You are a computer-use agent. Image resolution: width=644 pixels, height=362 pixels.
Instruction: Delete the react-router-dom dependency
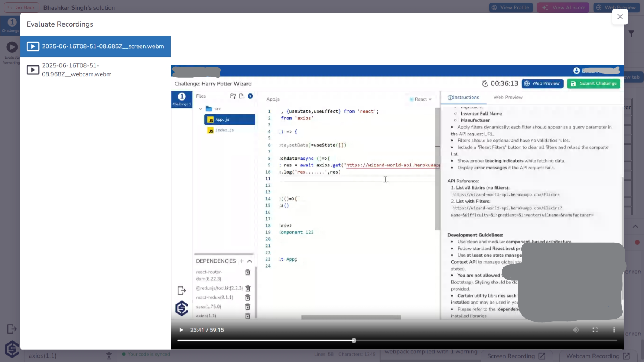(248, 272)
